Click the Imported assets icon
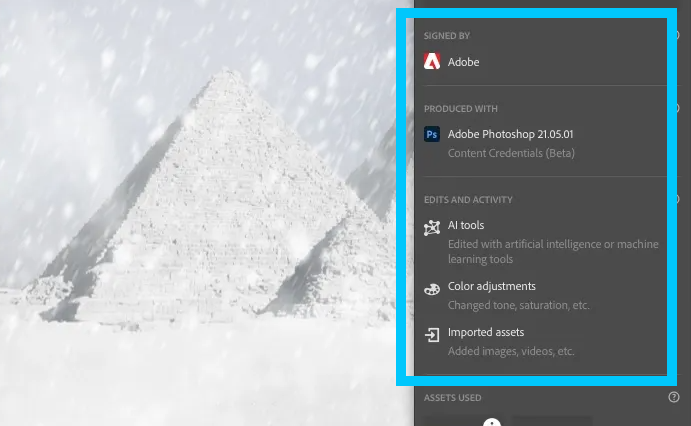This screenshot has height=426, width=691. point(432,335)
